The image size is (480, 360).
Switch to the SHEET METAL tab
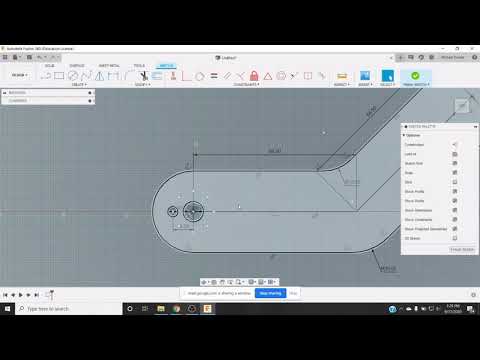[109, 66]
